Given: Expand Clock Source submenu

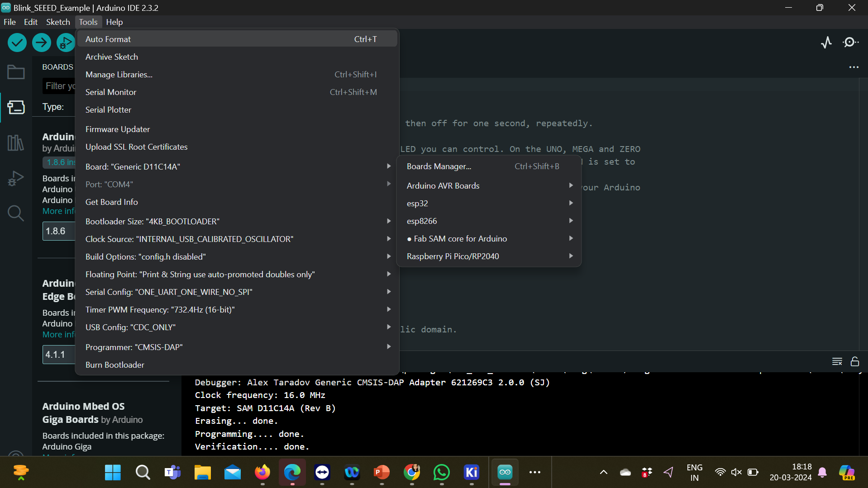Looking at the screenshot, I should (237, 239).
